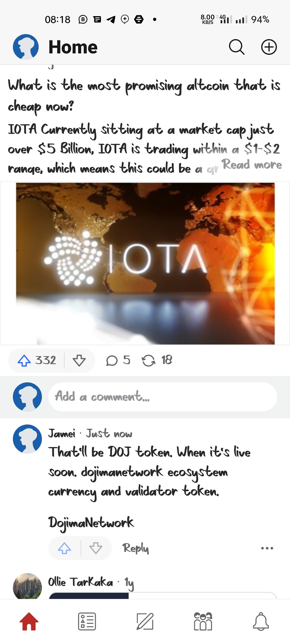Open the three-dot menu on Jamei's comment
Screen dimensions: 290x644
(267, 548)
